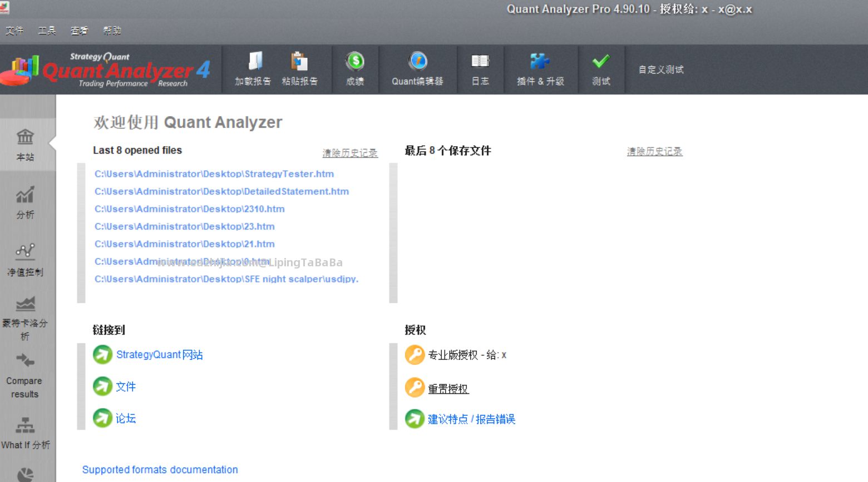Click green arrow icon beside 文件 link
This screenshot has height=482, width=868.
click(102, 386)
